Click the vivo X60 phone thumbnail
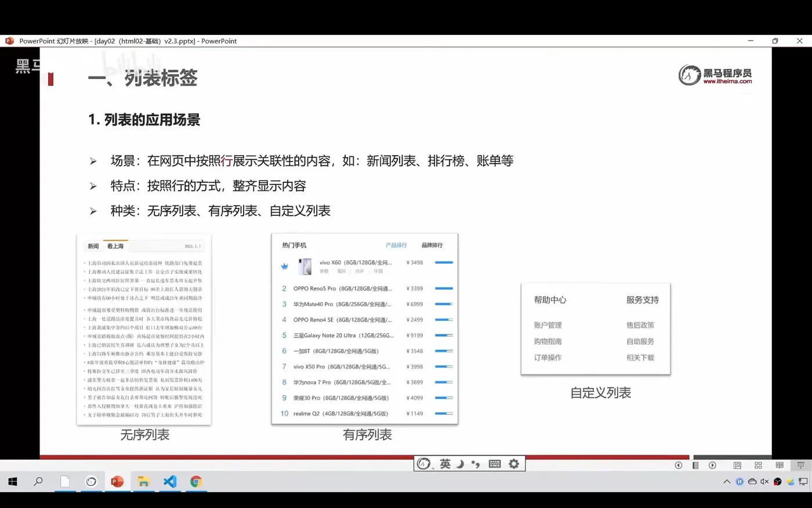This screenshot has width=812, height=508. [x=305, y=266]
